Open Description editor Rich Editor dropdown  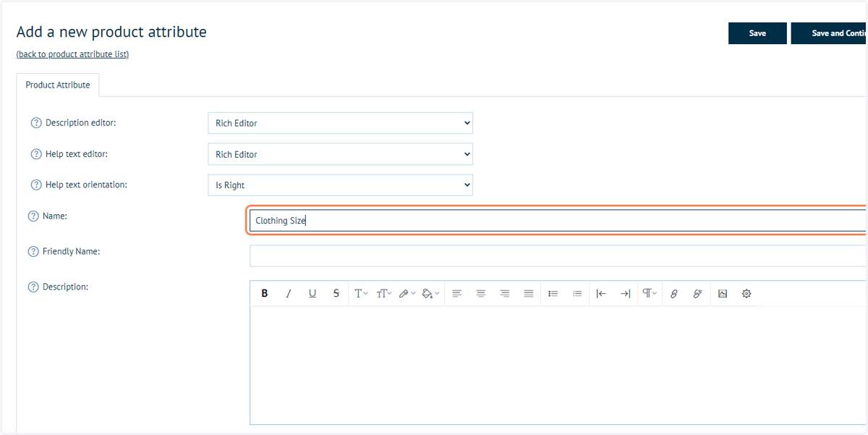(x=340, y=123)
